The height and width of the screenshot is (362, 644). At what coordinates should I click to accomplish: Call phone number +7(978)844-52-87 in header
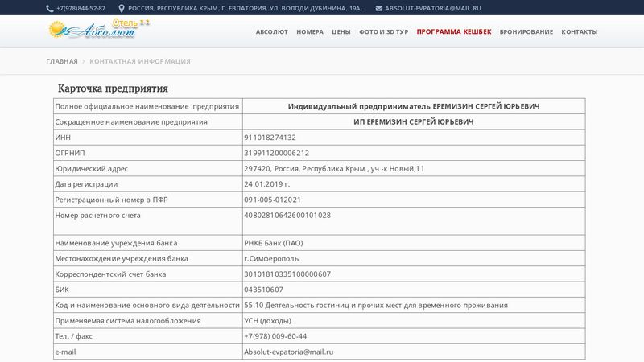click(x=81, y=8)
